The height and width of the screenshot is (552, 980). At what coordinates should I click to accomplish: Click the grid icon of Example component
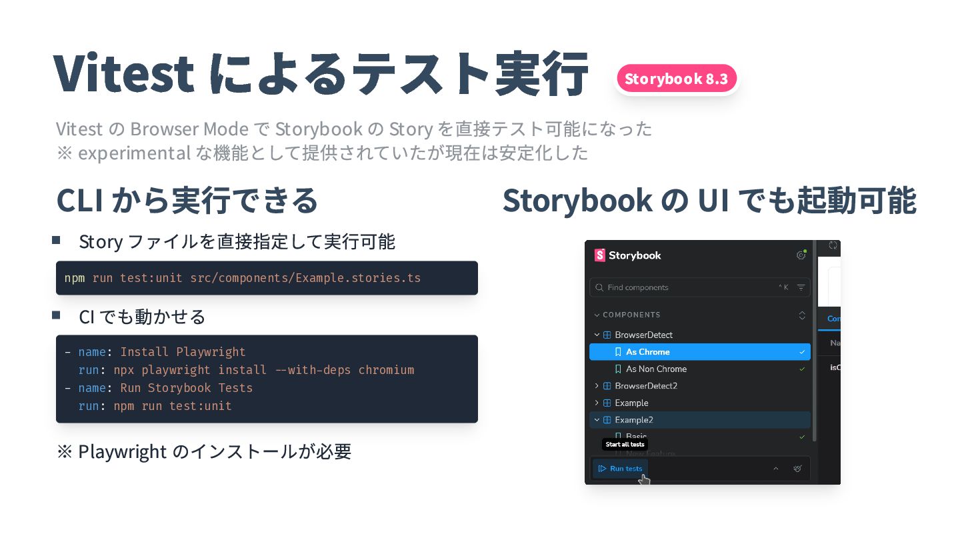(607, 403)
